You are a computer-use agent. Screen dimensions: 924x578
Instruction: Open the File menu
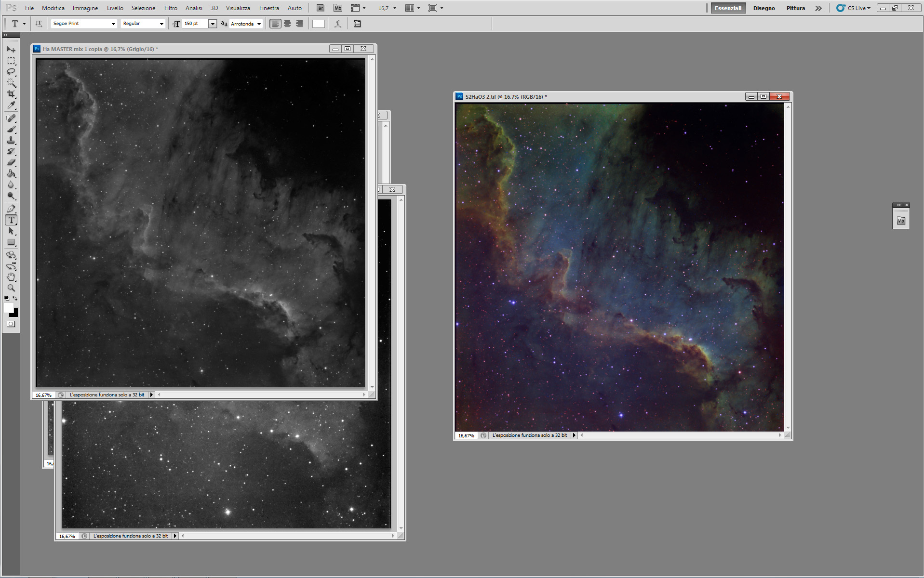(29, 8)
